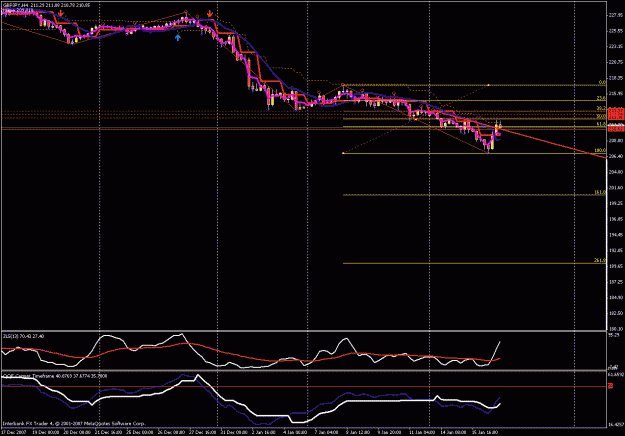This screenshot has height=436, width=625.
Task: Click the 206.40 price axis label
Action: pos(616,156)
